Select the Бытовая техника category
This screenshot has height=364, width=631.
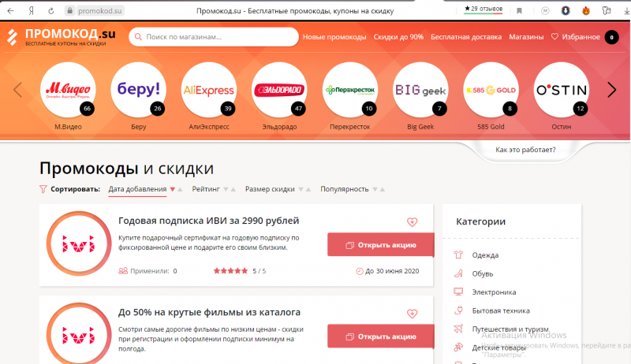coord(501,310)
